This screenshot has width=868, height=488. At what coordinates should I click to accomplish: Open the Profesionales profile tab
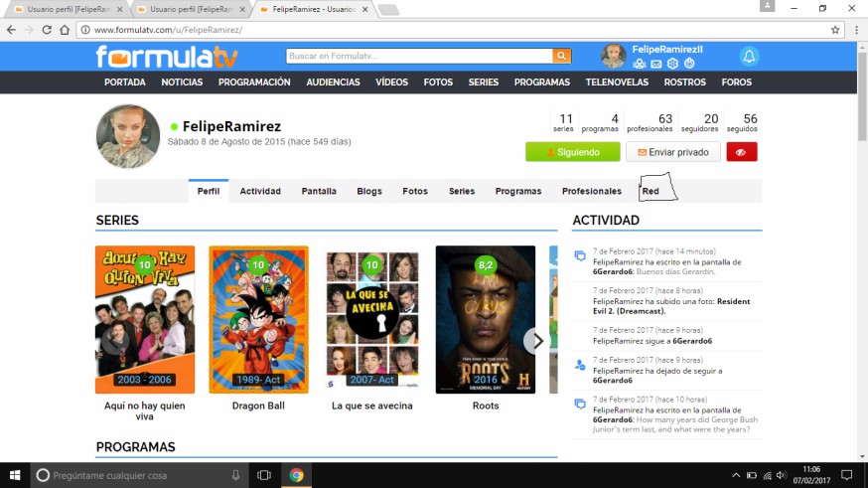click(x=591, y=191)
